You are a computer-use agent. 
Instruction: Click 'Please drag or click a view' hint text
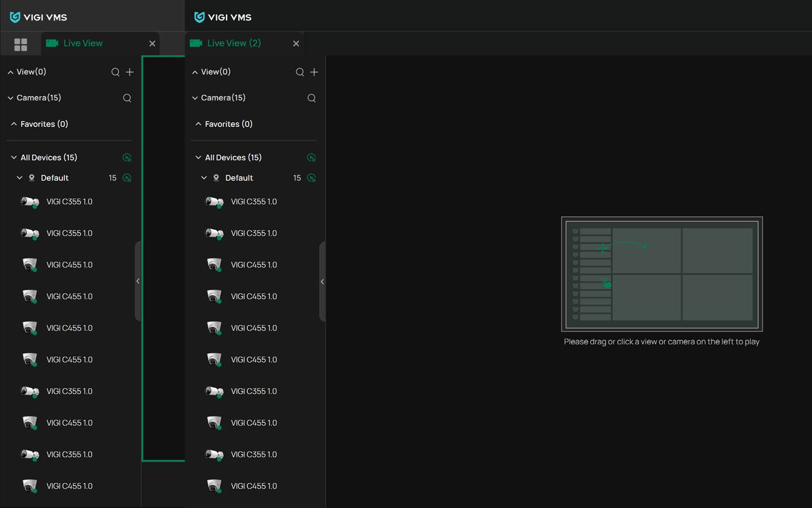662,341
